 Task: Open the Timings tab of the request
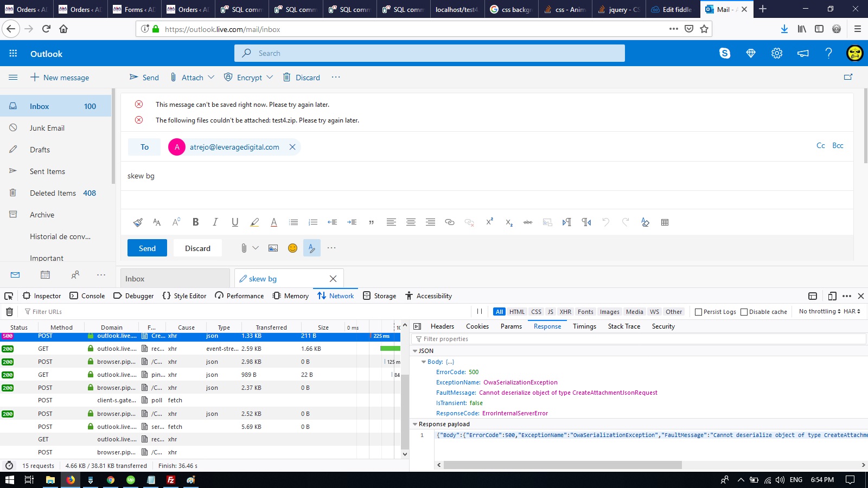[584, 326]
